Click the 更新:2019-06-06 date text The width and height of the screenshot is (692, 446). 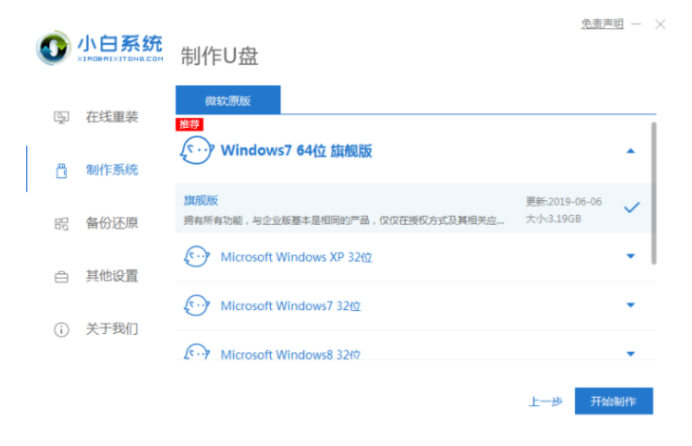[564, 202]
